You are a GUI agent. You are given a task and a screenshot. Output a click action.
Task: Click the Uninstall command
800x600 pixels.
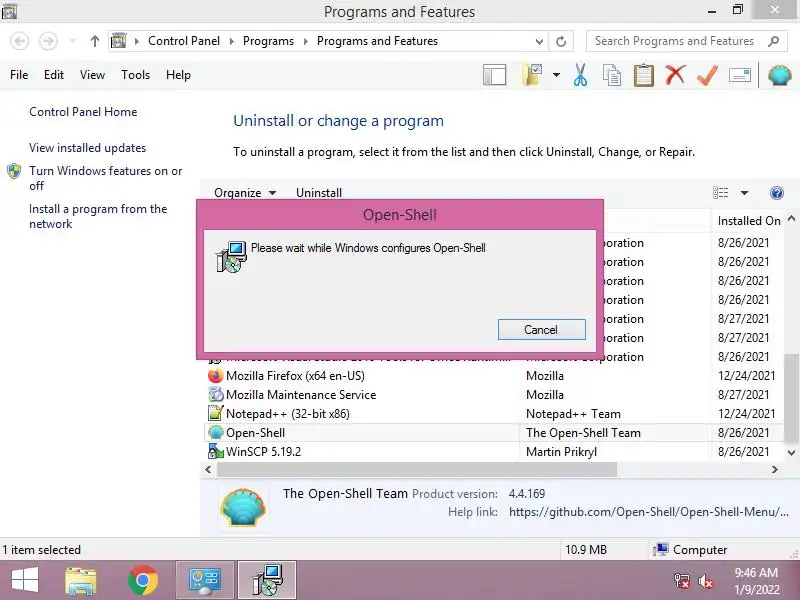point(319,193)
